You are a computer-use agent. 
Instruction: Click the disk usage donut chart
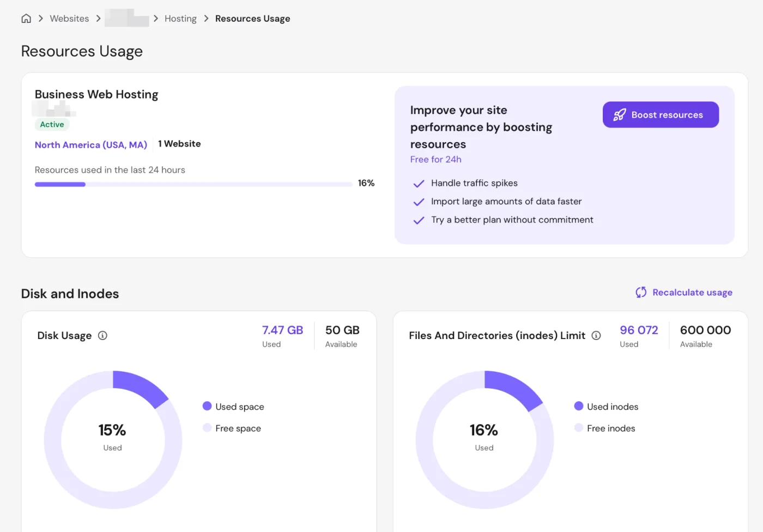click(113, 440)
